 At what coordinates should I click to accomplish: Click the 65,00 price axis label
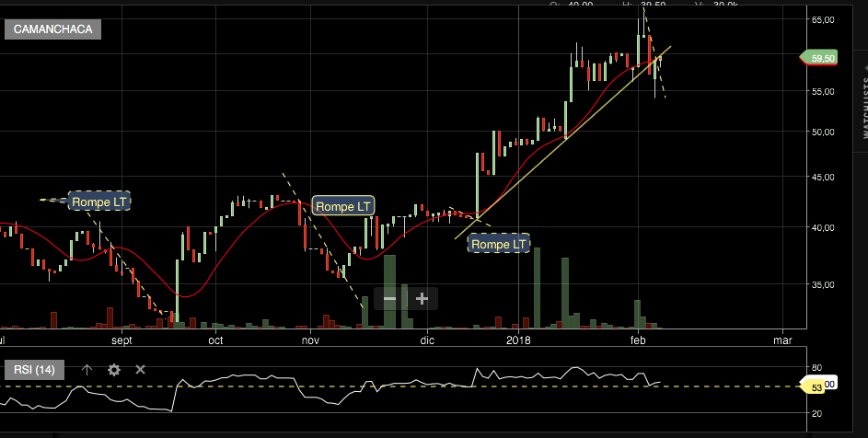(x=823, y=20)
